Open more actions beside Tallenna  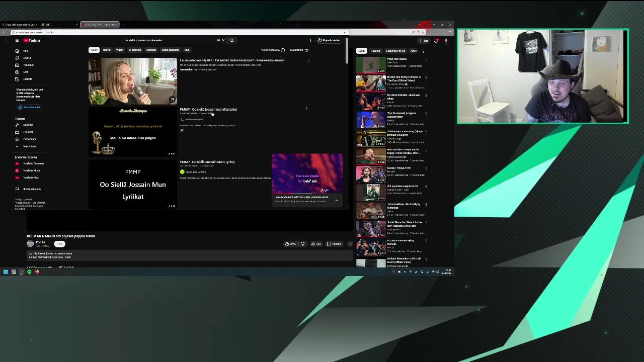tap(350, 244)
